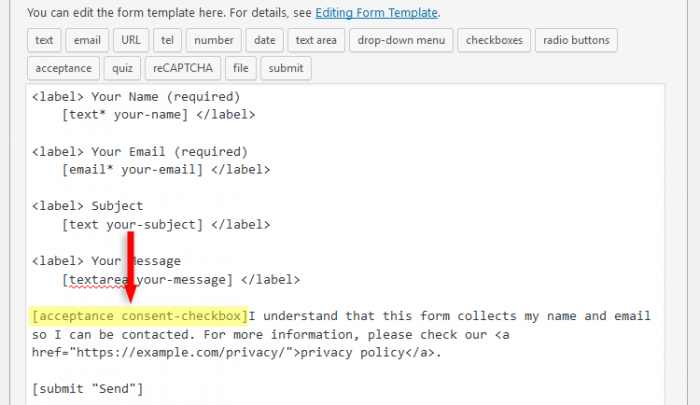Viewport: 700px width, 405px height.
Task: Add a drop-down menu tag
Action: tap(402, 40)
